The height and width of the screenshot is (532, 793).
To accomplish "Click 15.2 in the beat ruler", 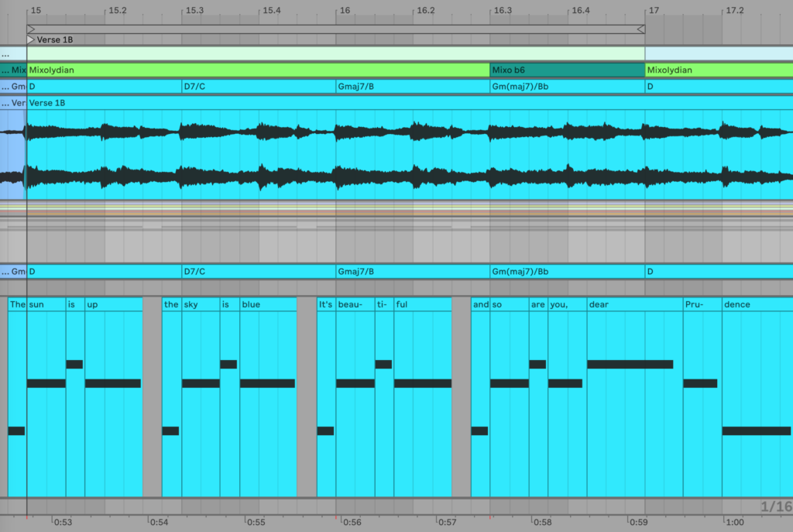I will pyautogui.click(x=118, y=10).
